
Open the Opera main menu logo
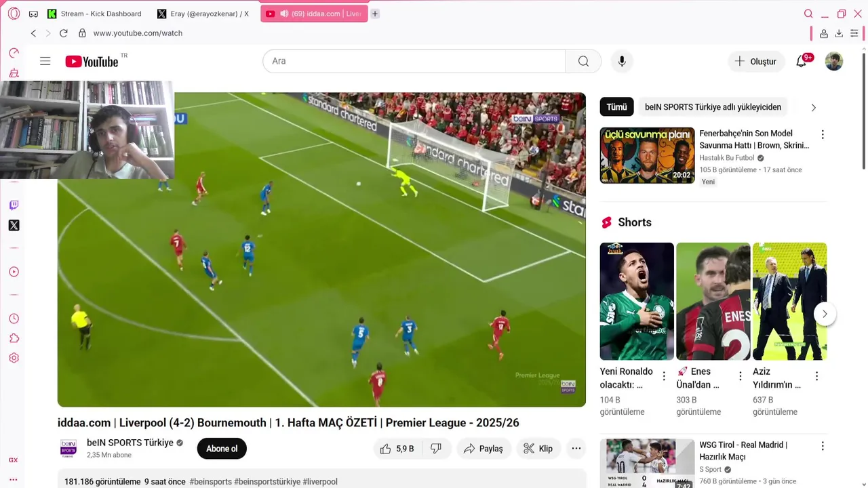click(x=14, y=14)
